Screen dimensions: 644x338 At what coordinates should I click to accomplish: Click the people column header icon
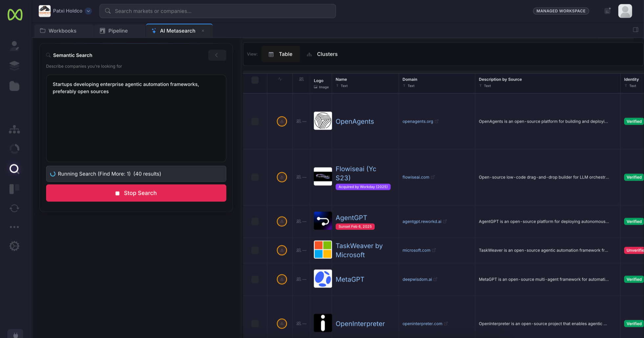301,79
